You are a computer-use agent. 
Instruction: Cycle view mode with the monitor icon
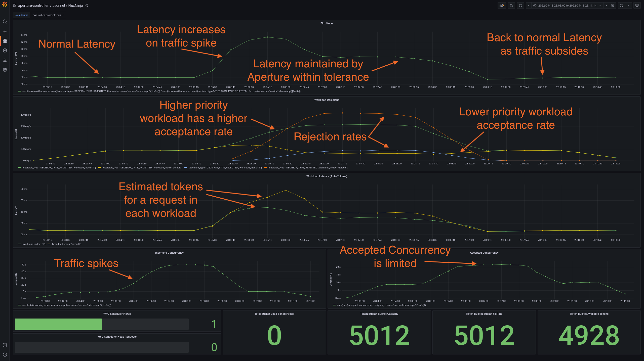637,6
